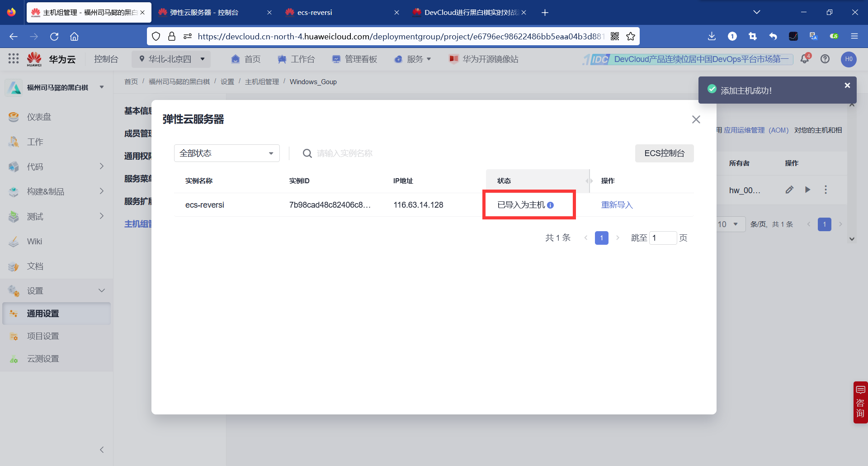Viewport: 868px width, 466px height.
Task: Close the 弹性云服务器 dialog
Action: (696, 119)
